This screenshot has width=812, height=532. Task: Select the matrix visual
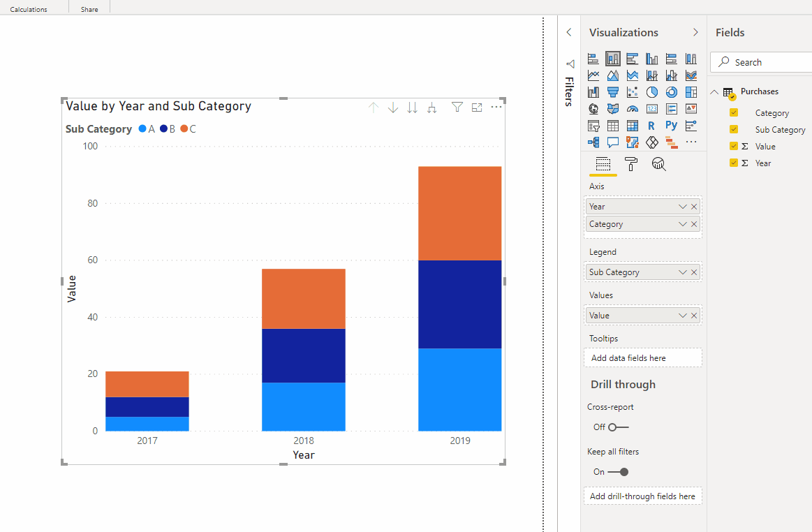[633, 126]
